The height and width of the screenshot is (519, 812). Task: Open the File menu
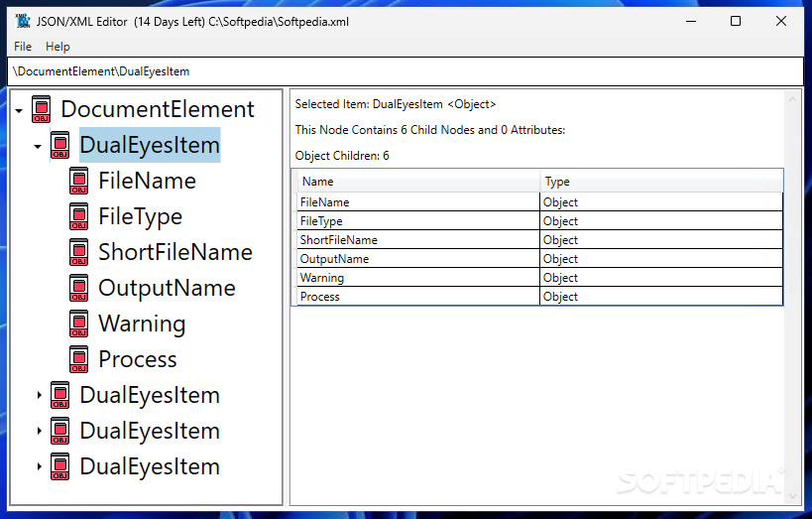point(23,47)
